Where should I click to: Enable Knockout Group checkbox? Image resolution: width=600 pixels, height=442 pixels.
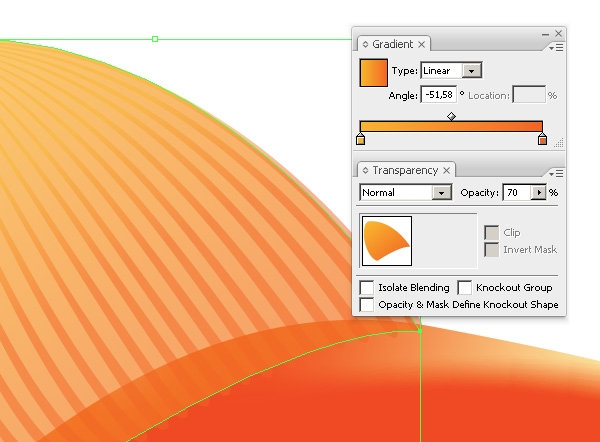coord(465,287)
